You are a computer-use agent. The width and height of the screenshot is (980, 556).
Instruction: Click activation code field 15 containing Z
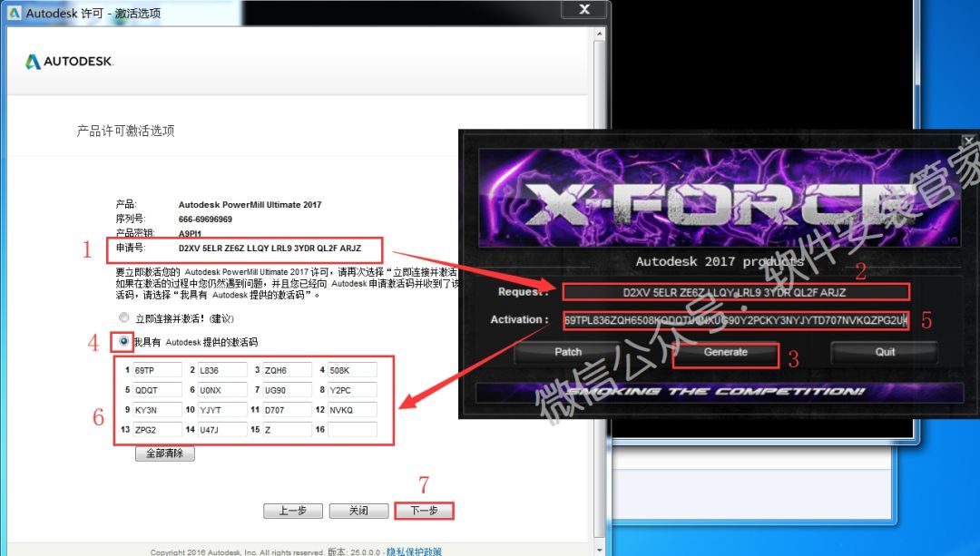tap(287, 430)
